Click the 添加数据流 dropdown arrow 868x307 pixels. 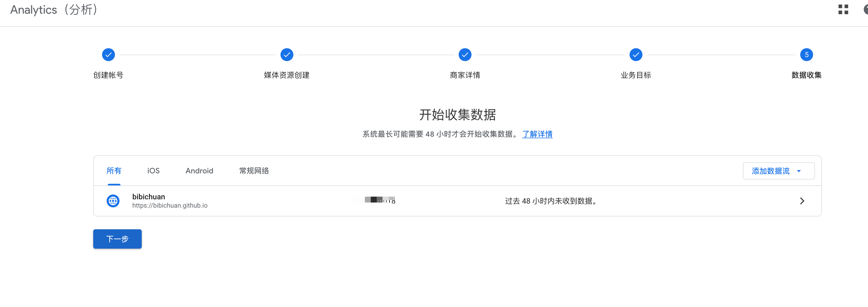[x=799, y=171]
